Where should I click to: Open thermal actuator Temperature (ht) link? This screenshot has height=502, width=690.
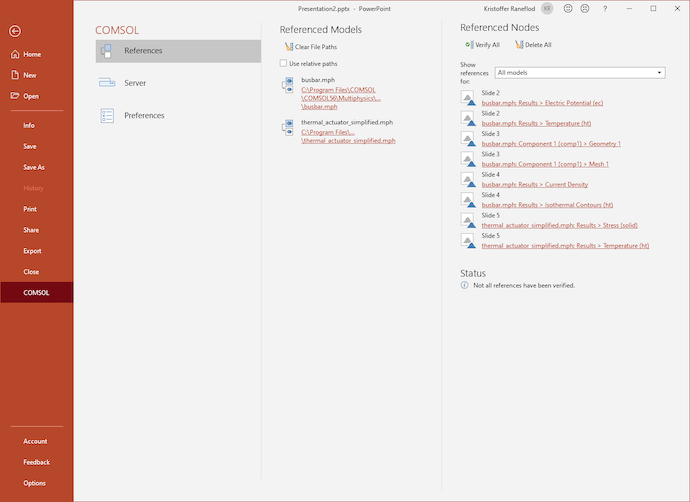[565, 246]
